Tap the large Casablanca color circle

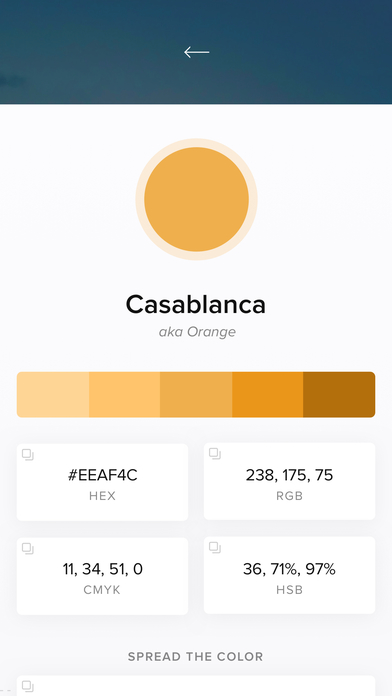(x=196, y=199)
